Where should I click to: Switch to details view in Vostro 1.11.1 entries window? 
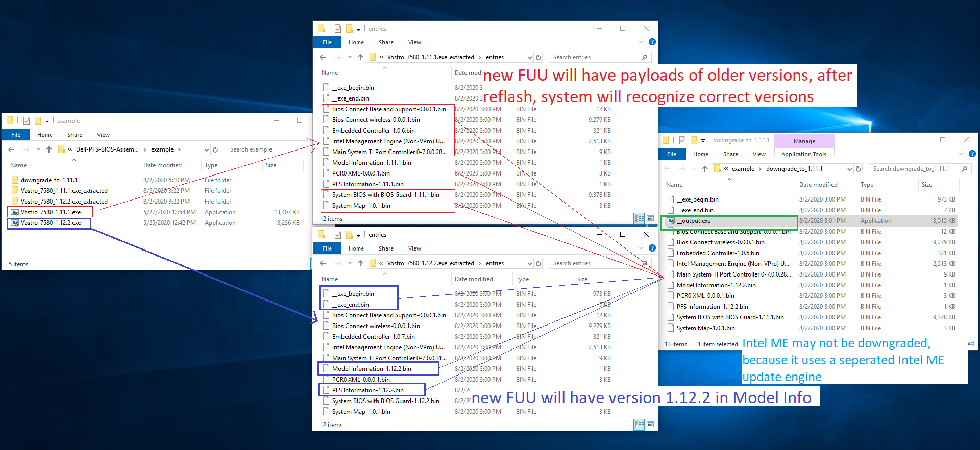click(x=639, y=218)
